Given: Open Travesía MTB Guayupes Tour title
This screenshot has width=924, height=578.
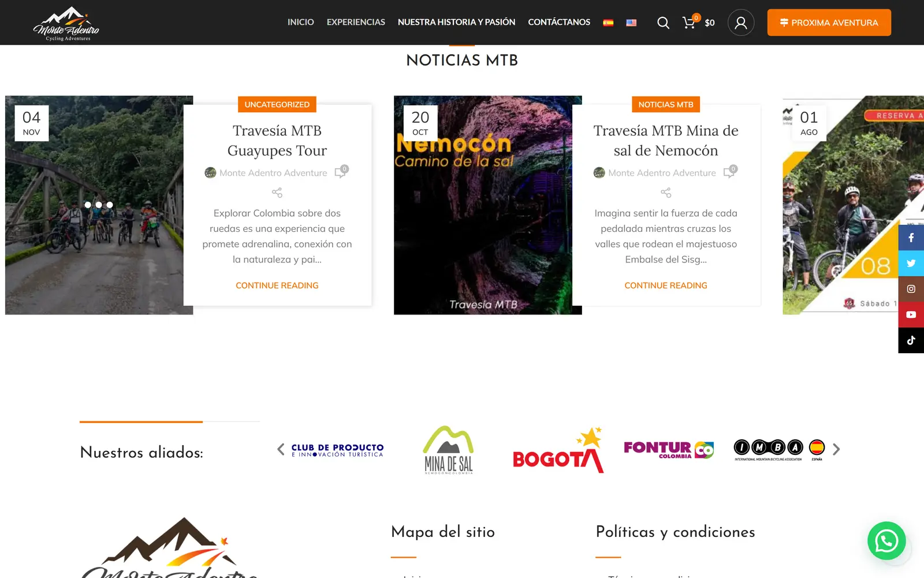Looking at the screenshot, I should [277, 140].
